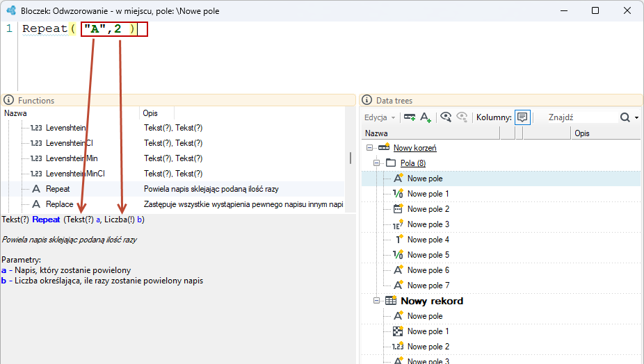Collapse the Pola (8) folder node
The height and width of the screenshot is (364, 644).
(376, 163)
